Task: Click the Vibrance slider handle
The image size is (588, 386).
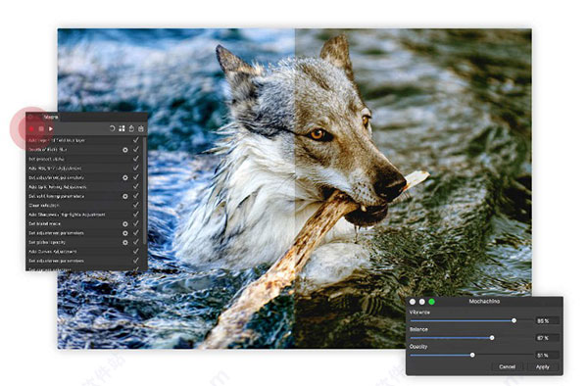Action: (514, 320)
